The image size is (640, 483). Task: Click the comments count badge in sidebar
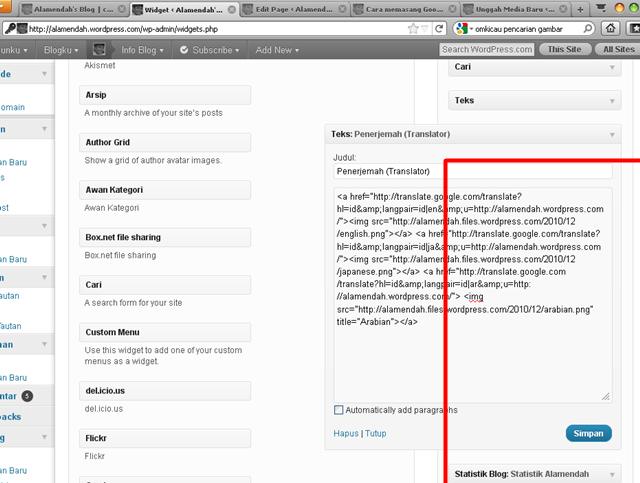26,396
